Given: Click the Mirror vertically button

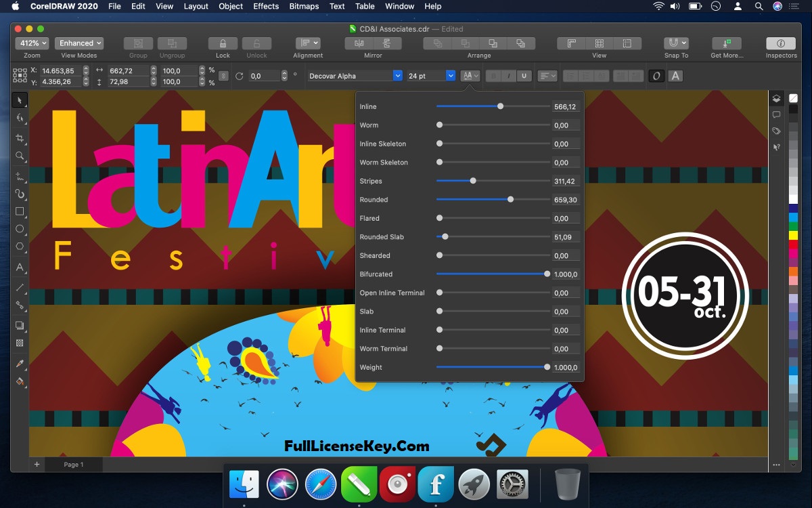Looking at the screenshot, I should pyautogui.click(x=387, y=43).
